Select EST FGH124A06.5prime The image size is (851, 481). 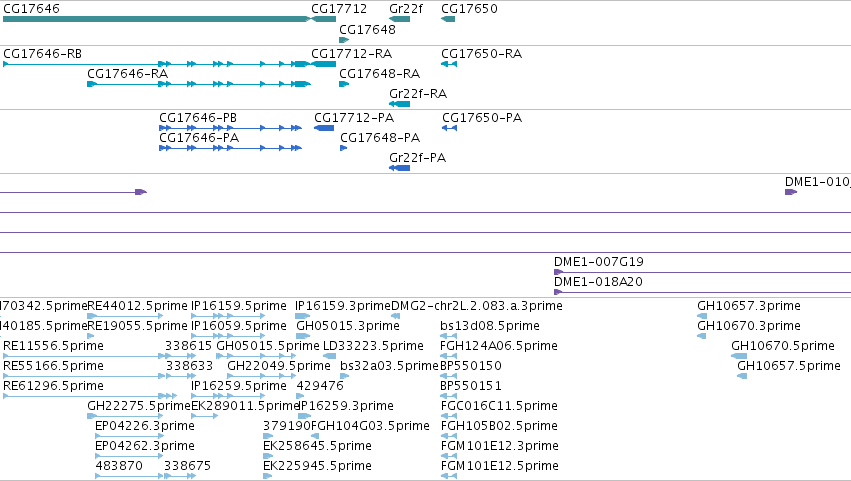click(499, 346)
